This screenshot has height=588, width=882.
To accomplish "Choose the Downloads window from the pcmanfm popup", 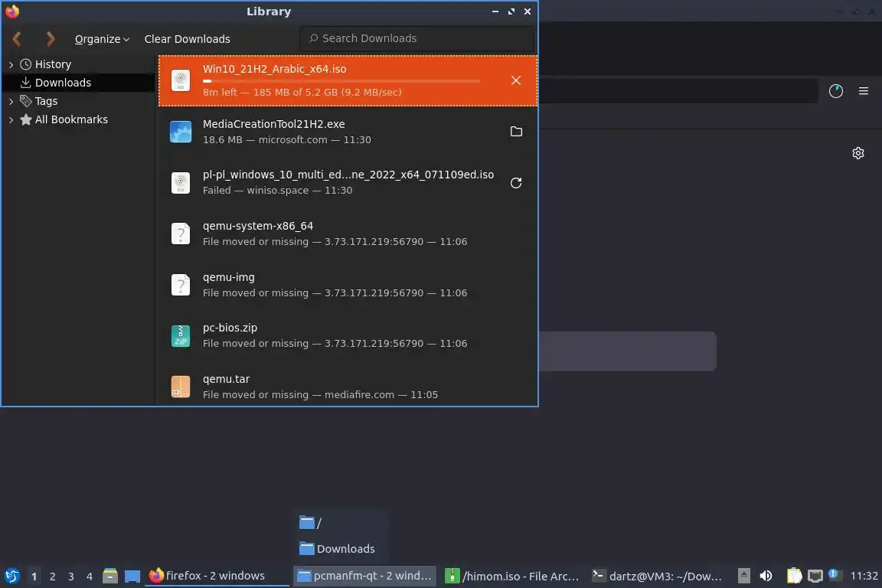I will coord(340,549).
